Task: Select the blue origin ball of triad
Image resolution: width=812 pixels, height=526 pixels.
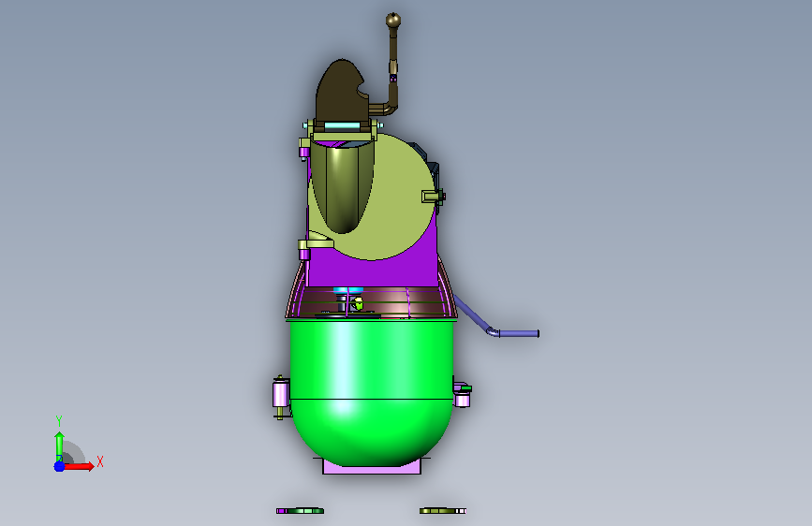Action: (x=60, y=466)
